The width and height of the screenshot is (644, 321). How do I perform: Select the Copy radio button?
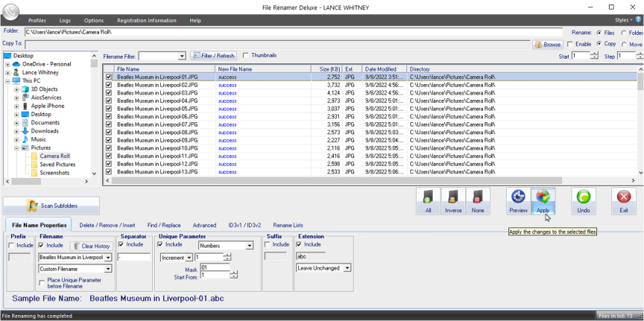click(599, 44)
